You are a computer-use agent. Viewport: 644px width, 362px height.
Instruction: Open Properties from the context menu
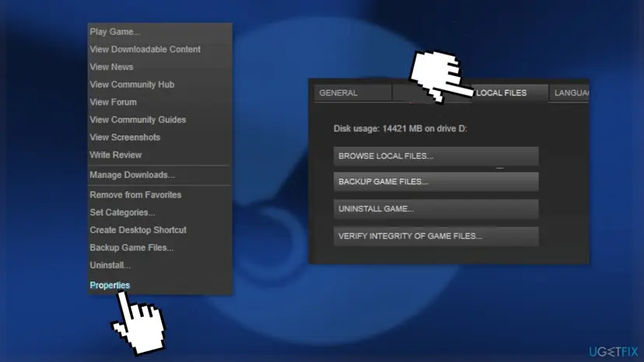tap(110, 285)
